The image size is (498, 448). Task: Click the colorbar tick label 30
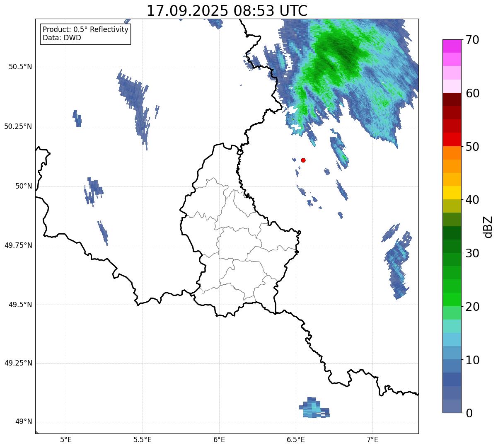(x=472, y=253)
